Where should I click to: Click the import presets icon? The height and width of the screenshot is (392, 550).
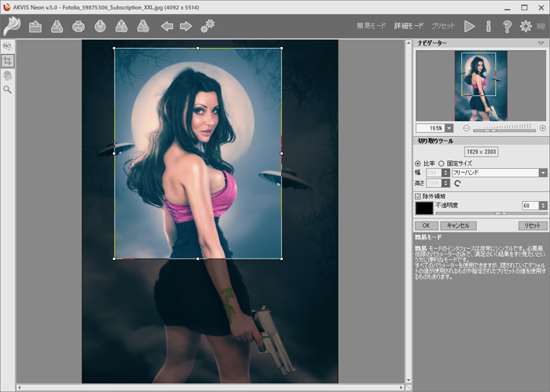(x=122, y=27)
